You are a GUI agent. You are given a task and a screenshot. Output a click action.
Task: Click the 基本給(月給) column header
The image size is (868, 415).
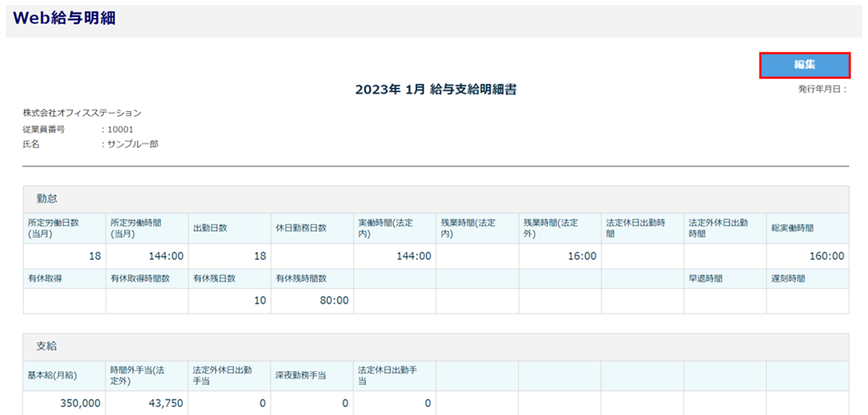65,376
